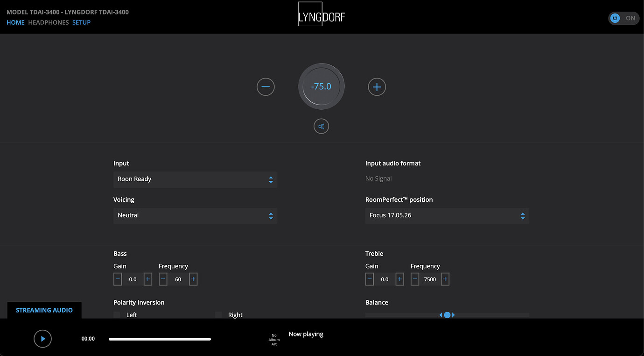
Task: Click the playback progress bar
Action: tap(160, 339)
